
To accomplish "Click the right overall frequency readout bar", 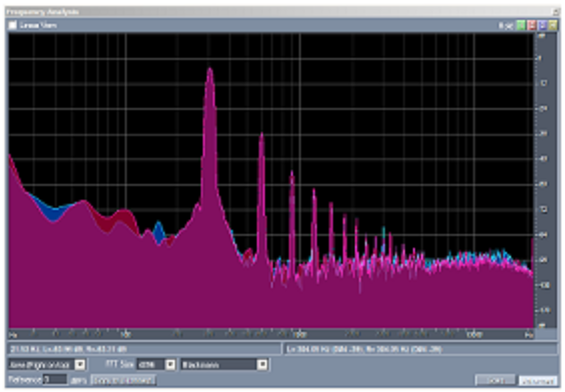I will [x=420, y=349].
